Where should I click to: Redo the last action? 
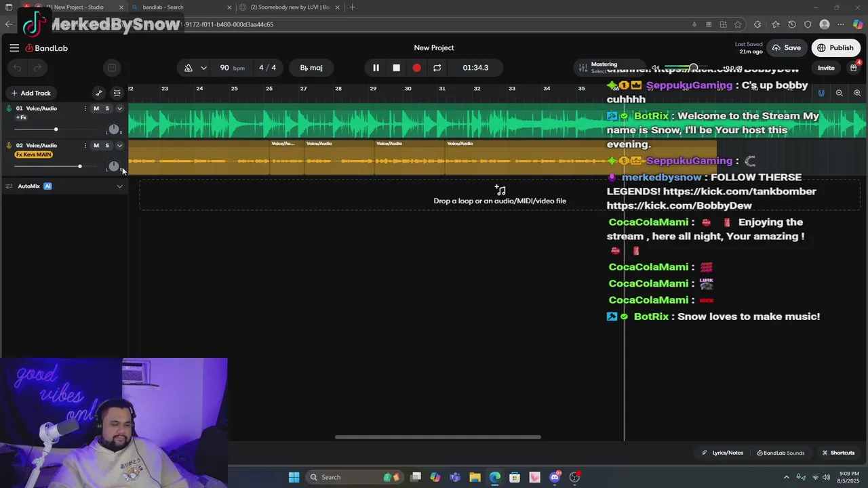tap(38, 68)
